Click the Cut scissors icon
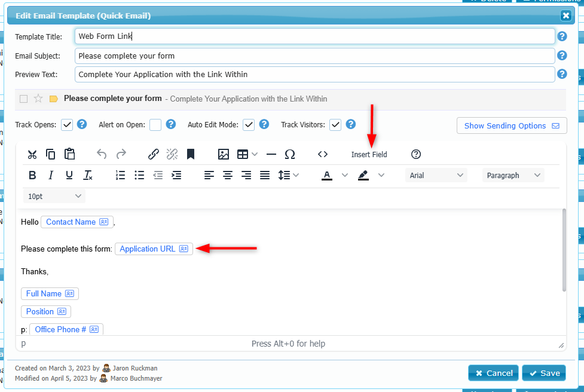584x392 pixels. click(x=32, y=154)
